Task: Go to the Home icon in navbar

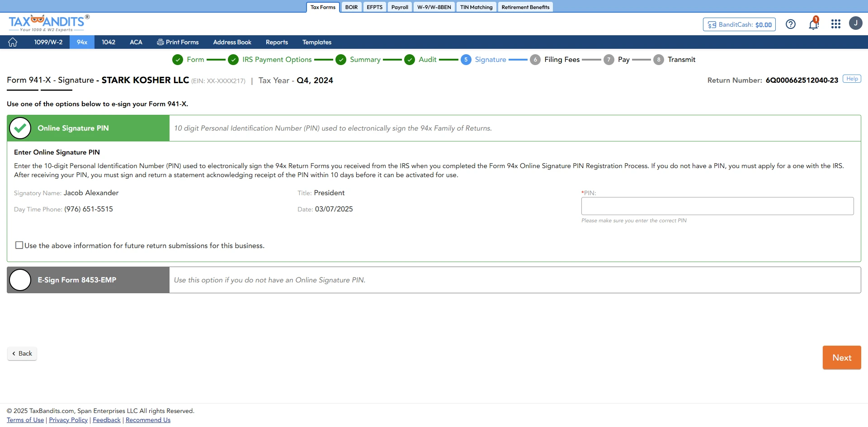Action: pos(13,42)
